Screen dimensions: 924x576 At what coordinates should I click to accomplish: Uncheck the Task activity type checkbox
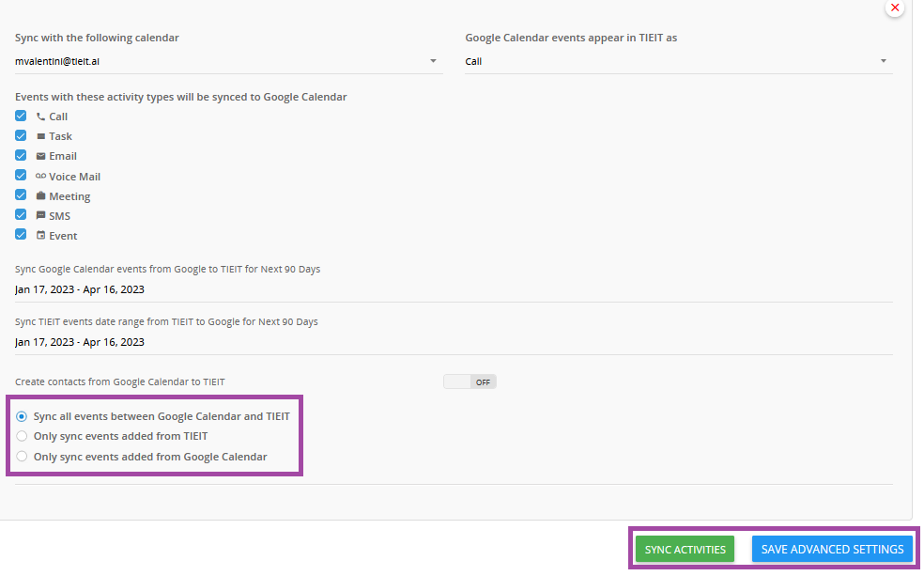[21, 135]
